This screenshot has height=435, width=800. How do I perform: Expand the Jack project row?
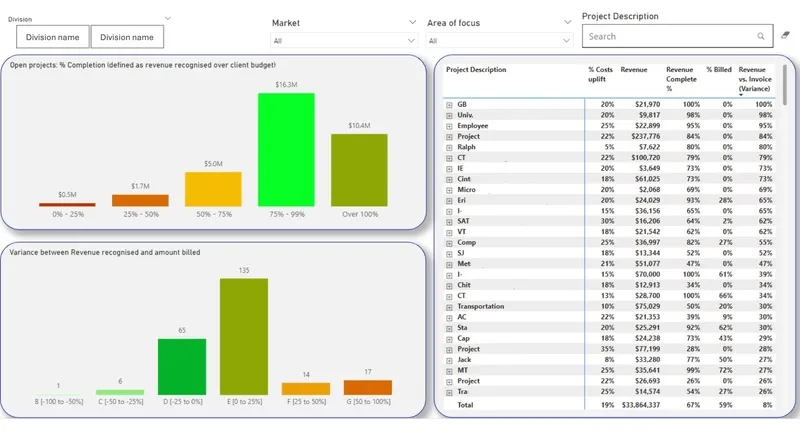coord(449,361)
